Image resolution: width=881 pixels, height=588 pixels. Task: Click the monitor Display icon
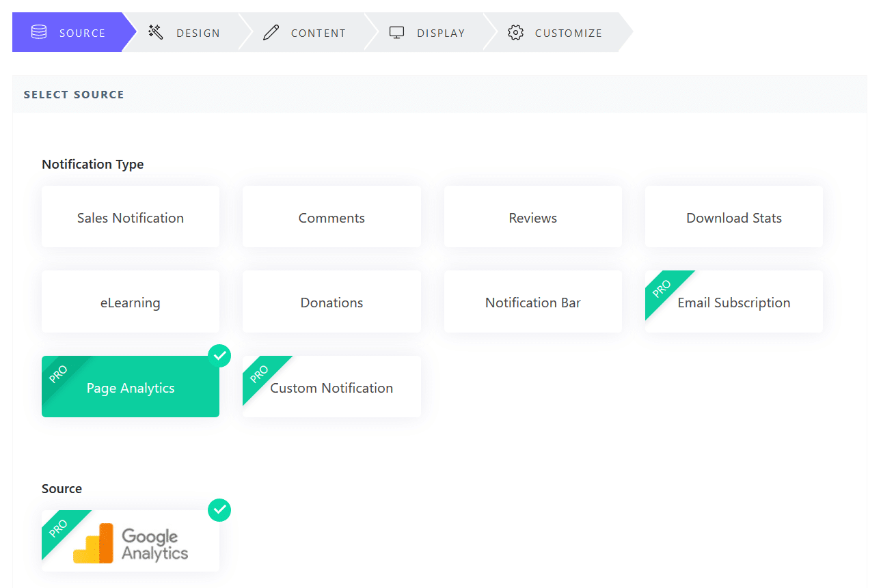pos(397,32)
